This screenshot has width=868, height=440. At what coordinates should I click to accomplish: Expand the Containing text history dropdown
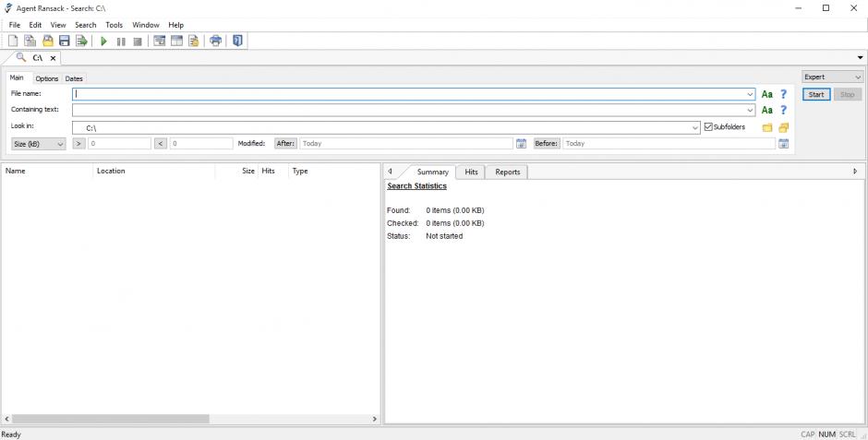pyautogui.click(x=750, y=110)
